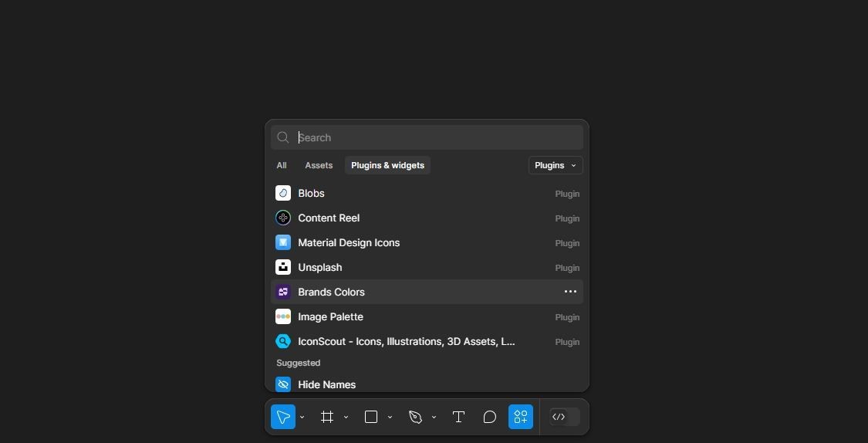Click the Search input field
Viewport: 868px width, 443px height.
[427, 137]
